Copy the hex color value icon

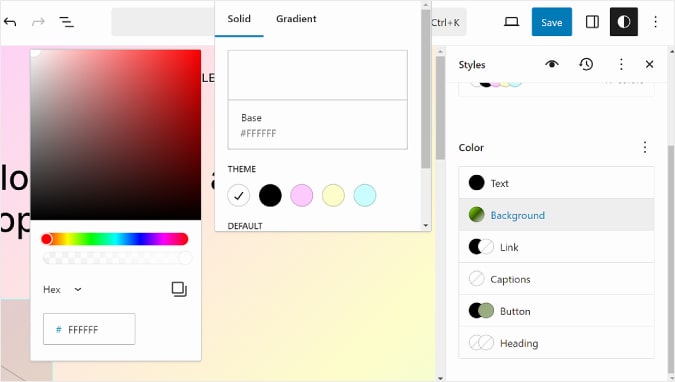pyautogui.click(x=179, y=289)
